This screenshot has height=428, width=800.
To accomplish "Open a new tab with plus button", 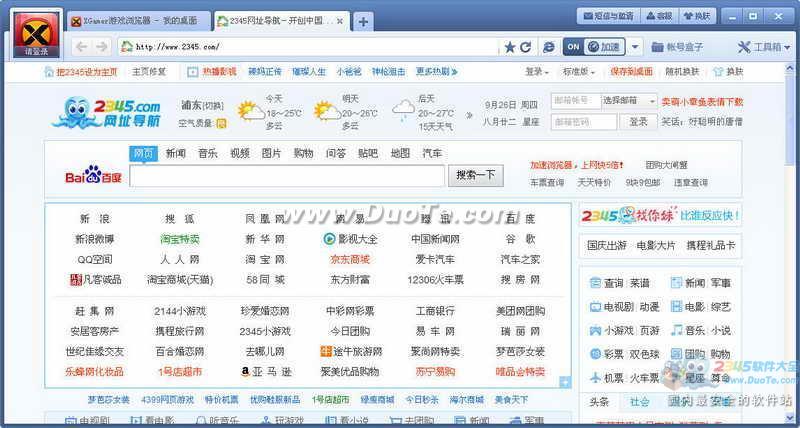I will (x=363, y=22).
